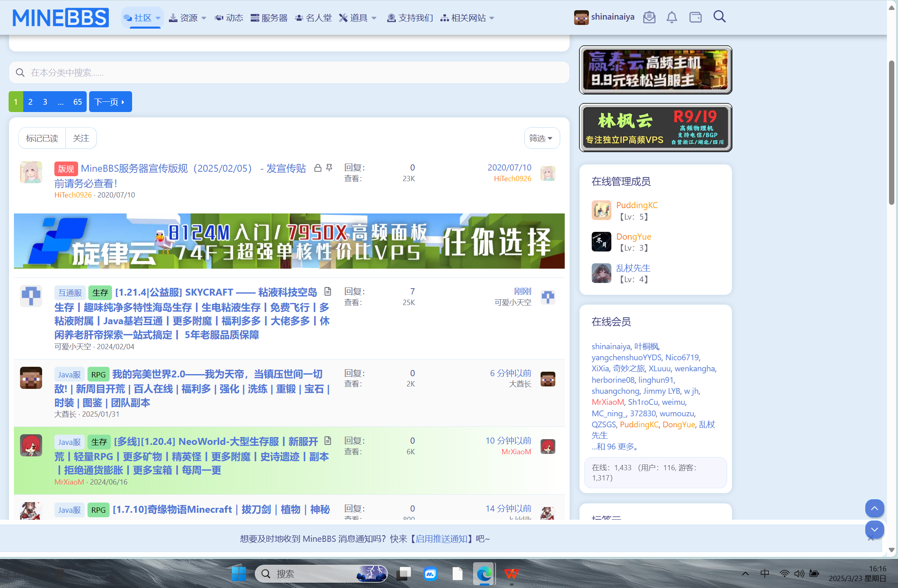Click shinainaiya avatar in header
This screenshot has height=588, width=898.
(581, 17)
